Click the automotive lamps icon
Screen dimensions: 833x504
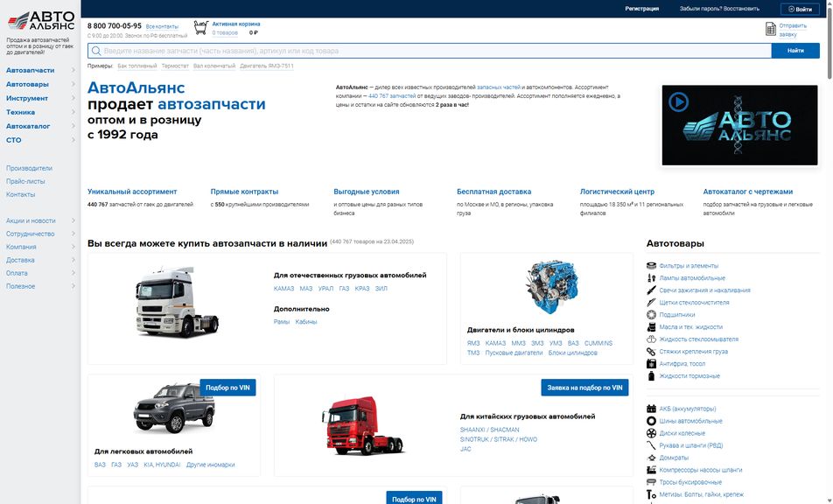(651, 277)
